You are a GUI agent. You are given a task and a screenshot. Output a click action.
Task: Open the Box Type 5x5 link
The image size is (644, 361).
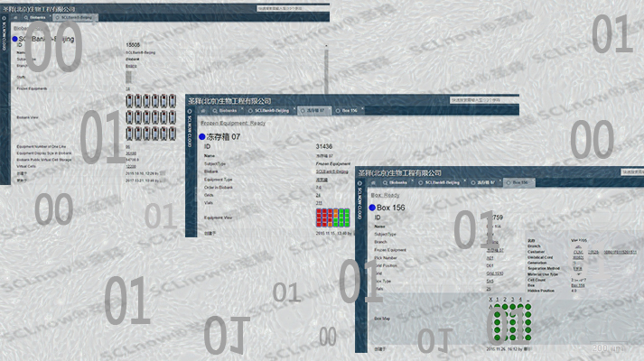click(490, 281)
